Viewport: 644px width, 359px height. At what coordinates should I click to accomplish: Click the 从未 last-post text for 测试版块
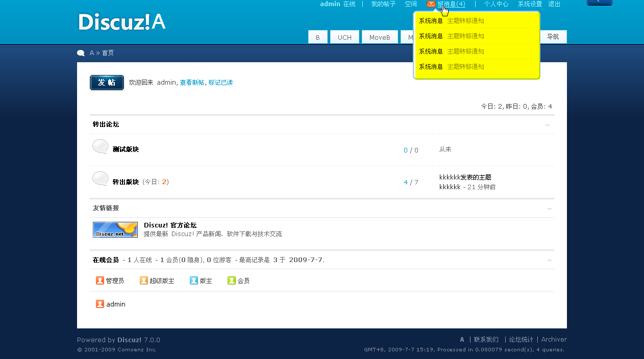(x=445, y=149)
